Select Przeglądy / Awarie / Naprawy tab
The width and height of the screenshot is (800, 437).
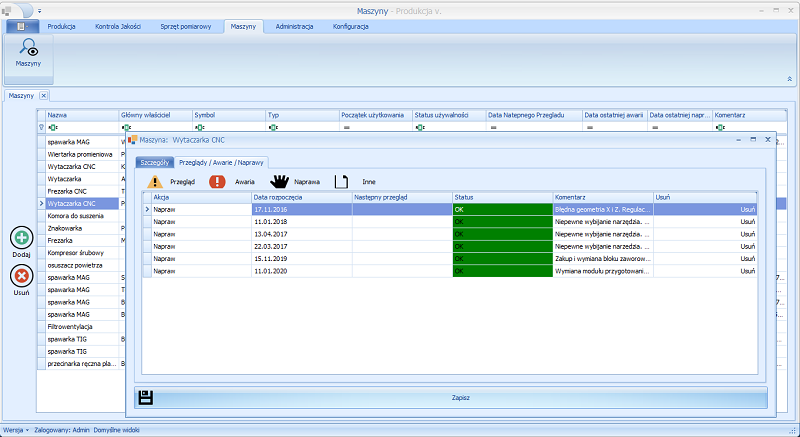click(221, 163)
